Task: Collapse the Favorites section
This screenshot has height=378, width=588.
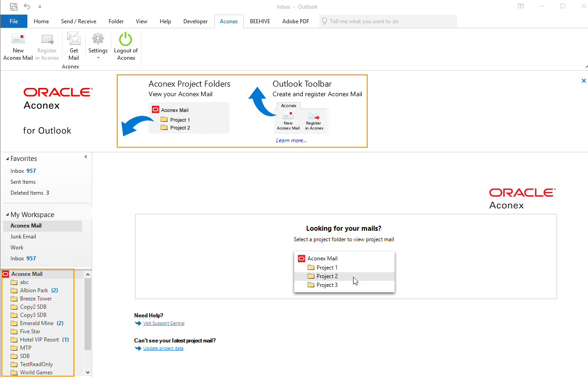Action: pos(7,159)
